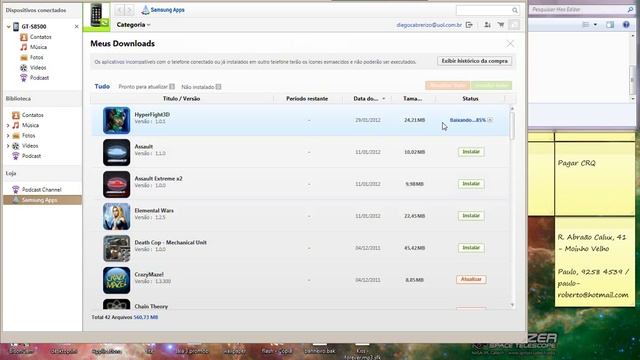Click the Samsung Apps logo

pos(163,10)
